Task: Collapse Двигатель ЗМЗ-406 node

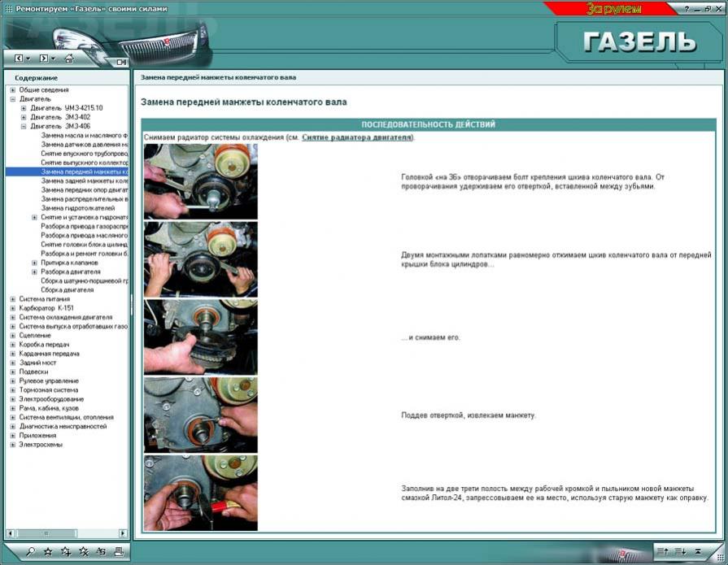Action: (x=24, y=126)
